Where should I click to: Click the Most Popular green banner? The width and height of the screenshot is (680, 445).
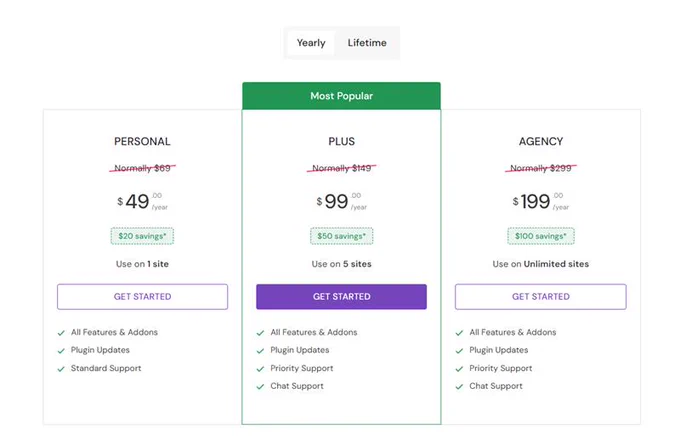[x=341, y=96]
